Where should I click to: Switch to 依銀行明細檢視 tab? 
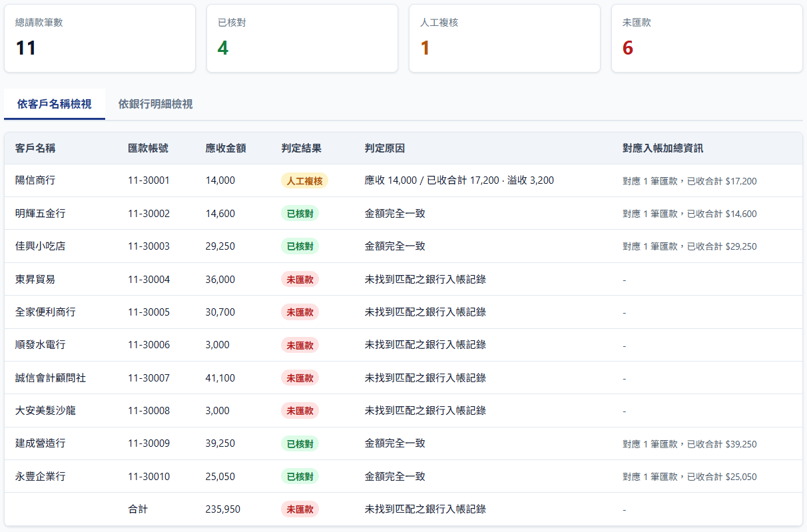155,104
